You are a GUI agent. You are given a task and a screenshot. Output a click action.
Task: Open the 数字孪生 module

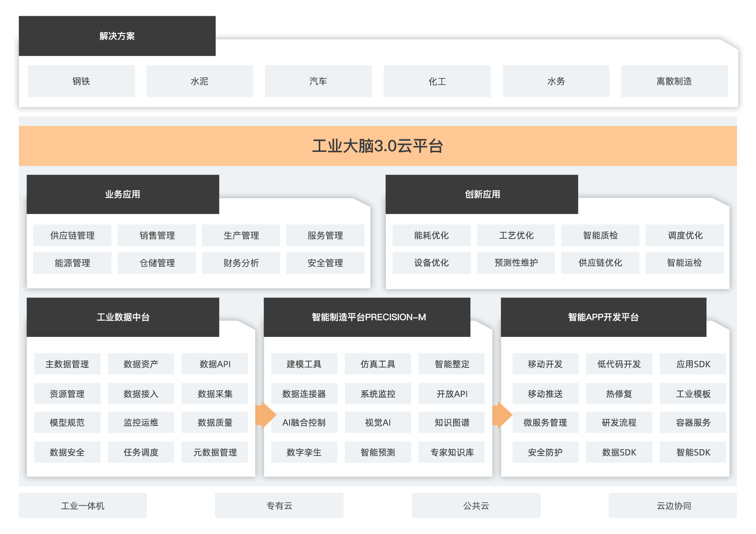pos(304,452)
